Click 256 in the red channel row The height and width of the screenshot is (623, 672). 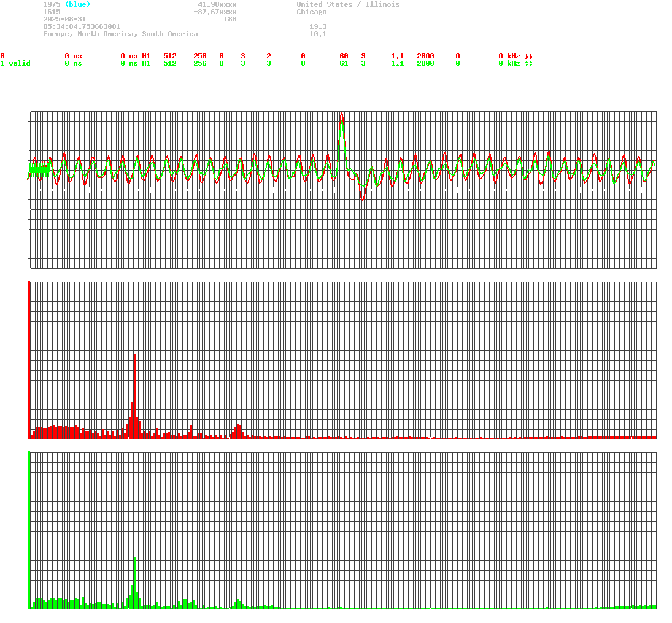(x=200, y=56)
